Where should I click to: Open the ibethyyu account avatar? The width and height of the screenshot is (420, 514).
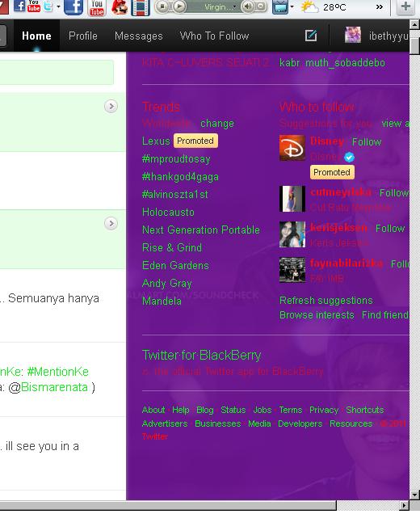pos(353,35)
